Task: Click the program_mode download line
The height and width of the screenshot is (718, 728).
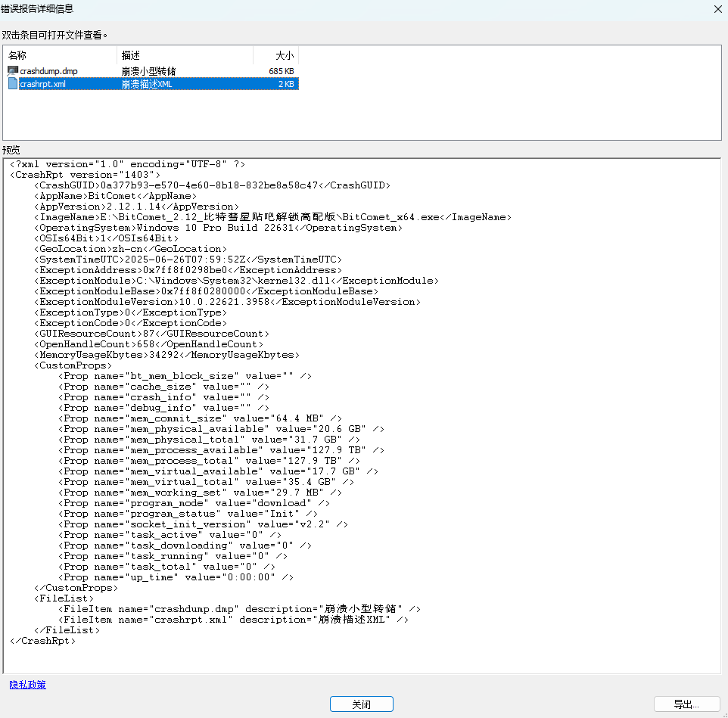Action: [194, 503]
